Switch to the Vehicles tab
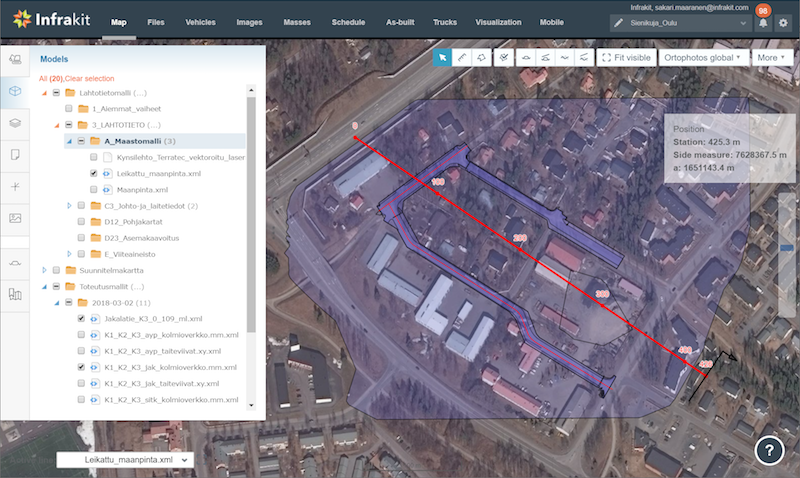Image resolution: width=800 pixels, height=478 pixels. click(x=200, y=21)
